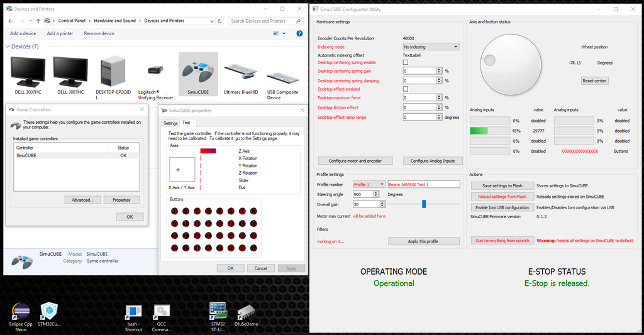Close the Game Controllers dialog
The width and height of the screenshot is (644, 335).
click(x=142, y=109)
